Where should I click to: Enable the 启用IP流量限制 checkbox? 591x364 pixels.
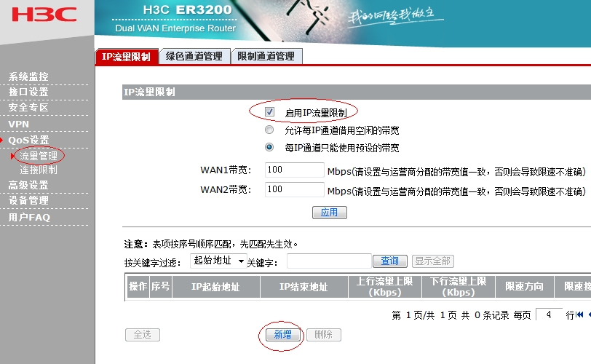point(270,112)
